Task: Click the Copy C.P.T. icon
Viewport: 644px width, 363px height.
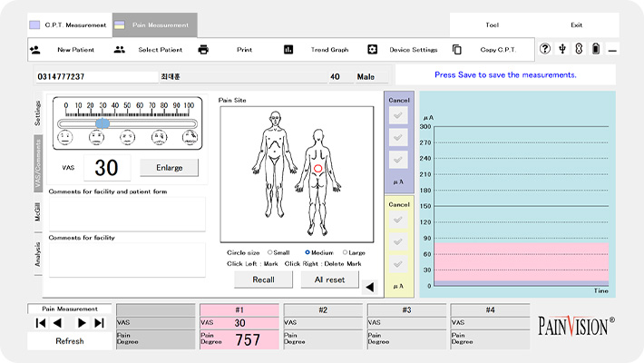Action: point(457,50)
